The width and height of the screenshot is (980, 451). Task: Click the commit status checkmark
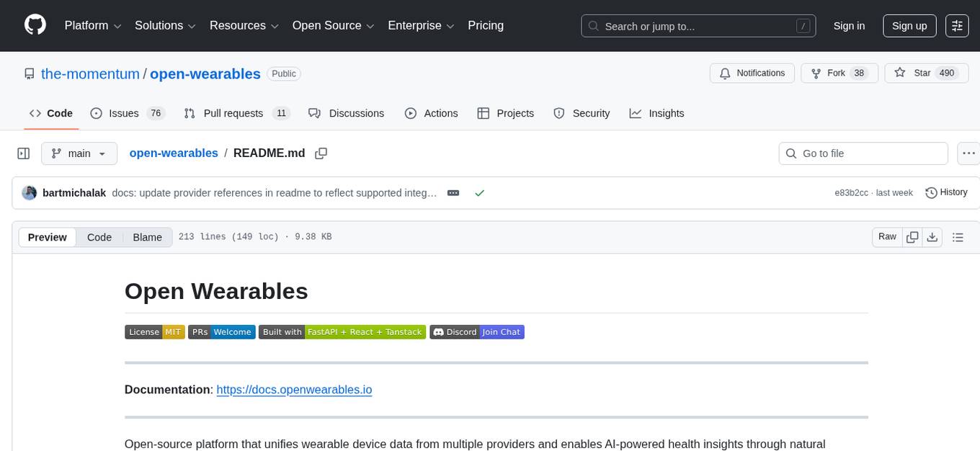pos(479,192)
